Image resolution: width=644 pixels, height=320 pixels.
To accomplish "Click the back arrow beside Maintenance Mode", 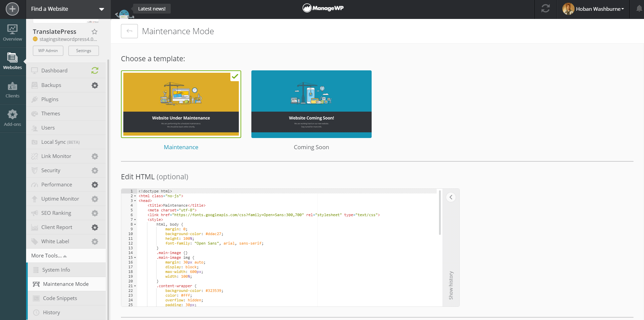I will pos(129,31).
